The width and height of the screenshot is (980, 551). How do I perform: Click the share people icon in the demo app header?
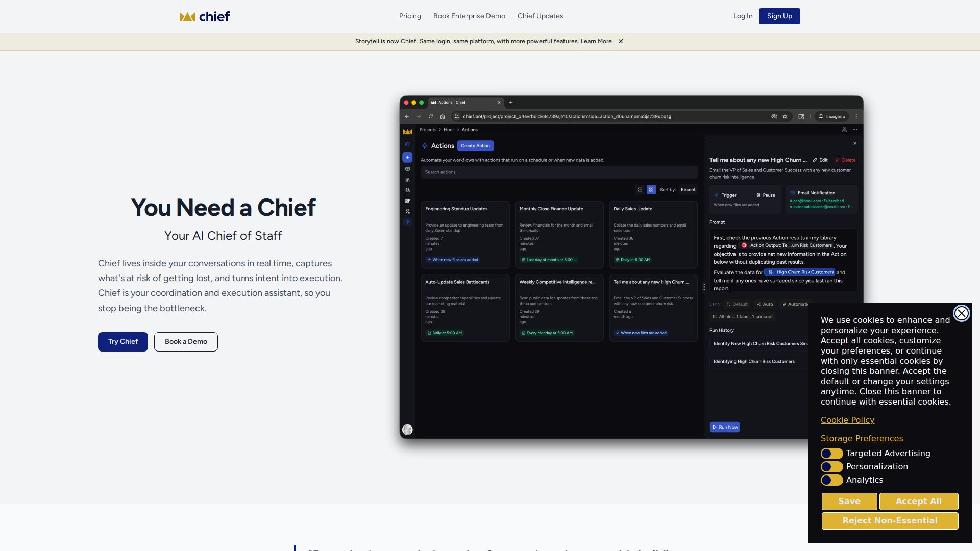844,130
